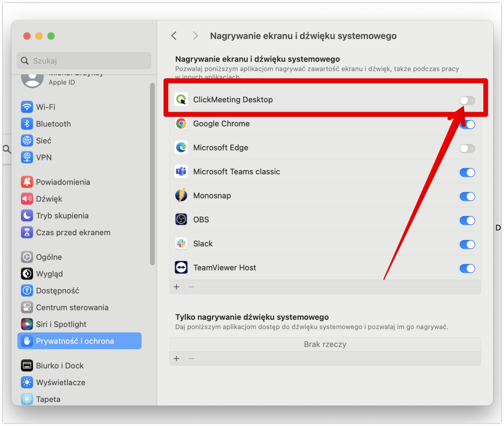Open Prywatność i ochrona settings
Viewport: 504px width, 426px height.
(x=79, y=341)
